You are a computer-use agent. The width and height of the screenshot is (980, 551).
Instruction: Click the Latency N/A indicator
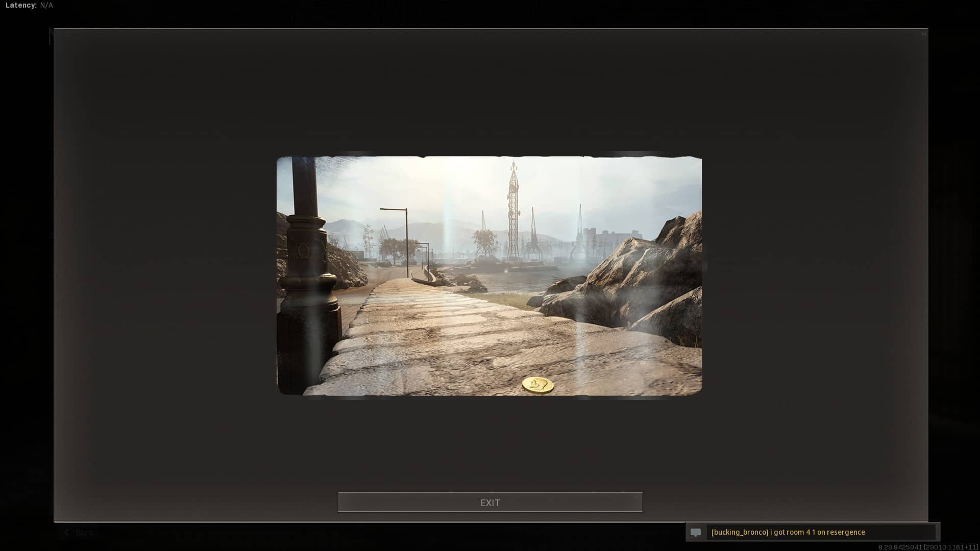(x=29, y=5)
